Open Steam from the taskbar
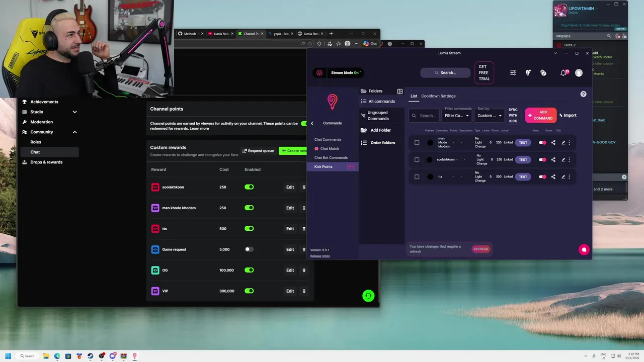This screenshot has width=644, height=362. [90, 356]
